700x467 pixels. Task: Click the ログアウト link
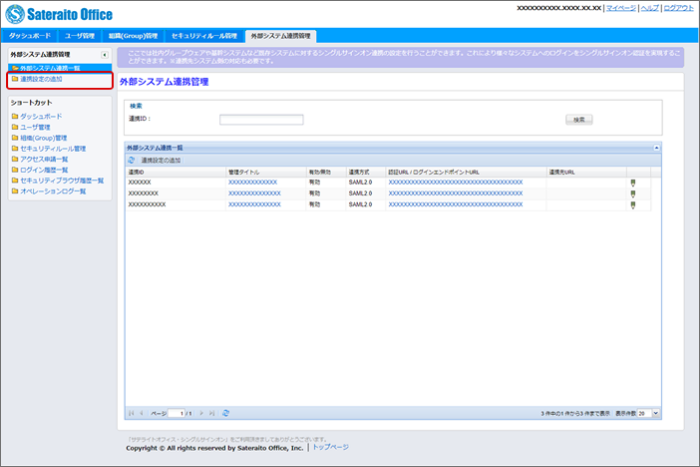click(677, 8)
